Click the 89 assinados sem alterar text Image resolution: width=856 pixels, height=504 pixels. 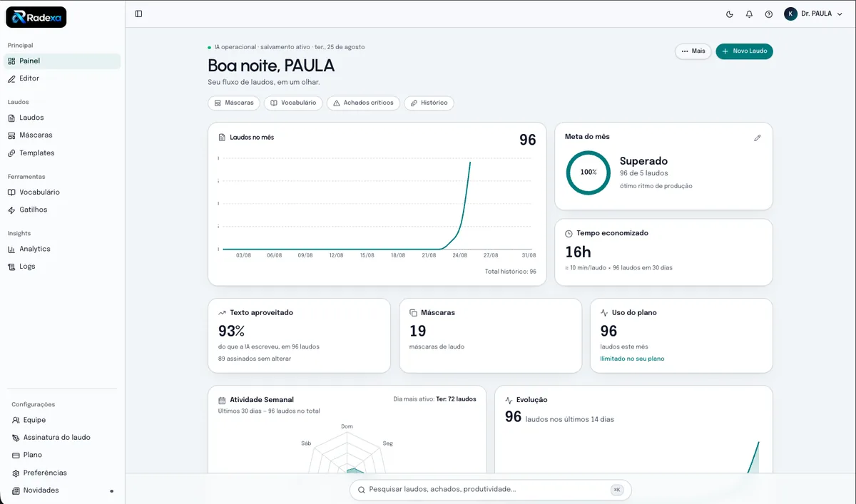tap(255, 359)
